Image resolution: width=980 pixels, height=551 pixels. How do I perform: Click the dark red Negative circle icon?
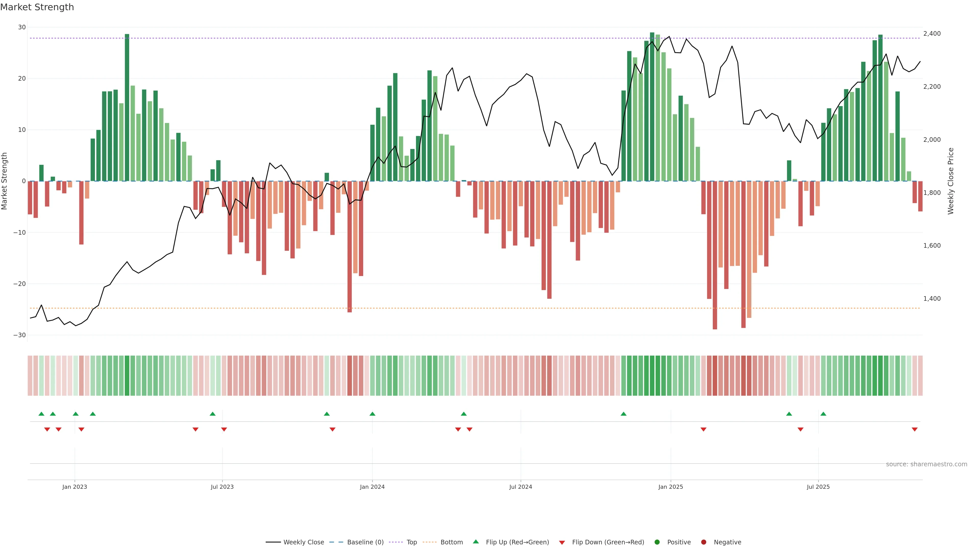pos(703,542)
